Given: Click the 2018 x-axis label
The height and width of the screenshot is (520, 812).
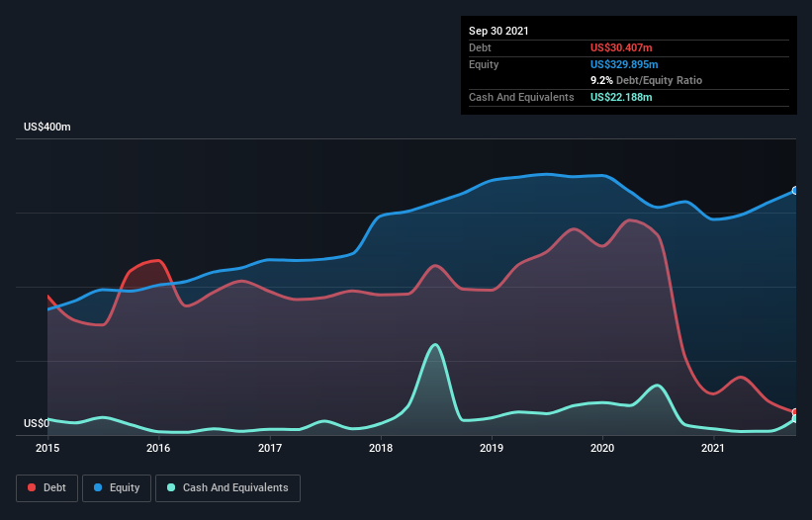Looking at the screenshot, I should click(x=381, y=449).
